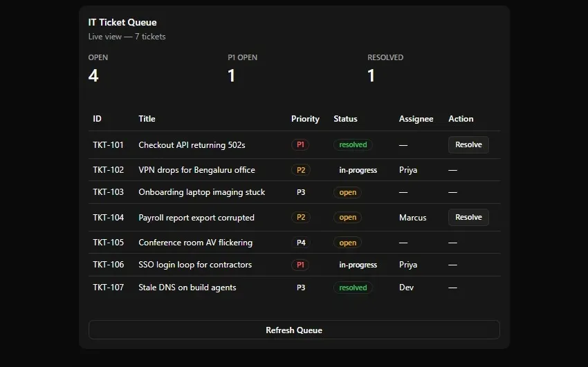Open 'Checkout API returning 502s' title
588x367 pixels.
point(192,145)
